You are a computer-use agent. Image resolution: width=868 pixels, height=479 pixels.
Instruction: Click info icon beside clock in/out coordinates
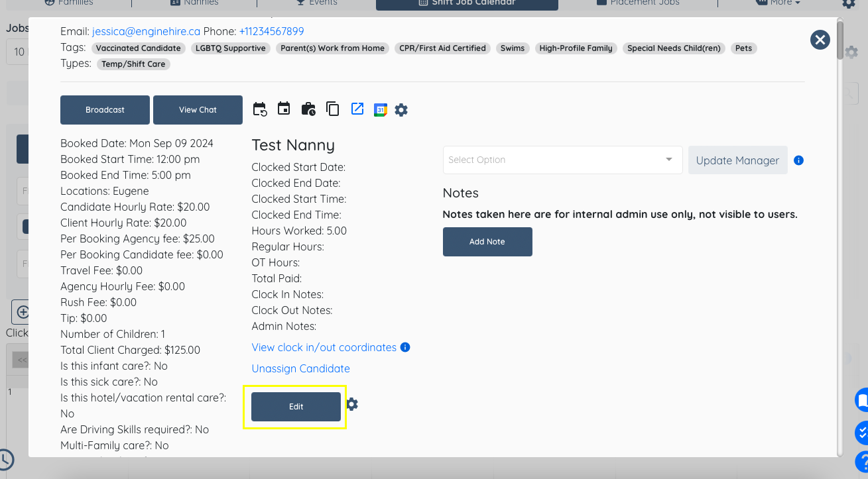pyautogui.click(x=405, y=347)
